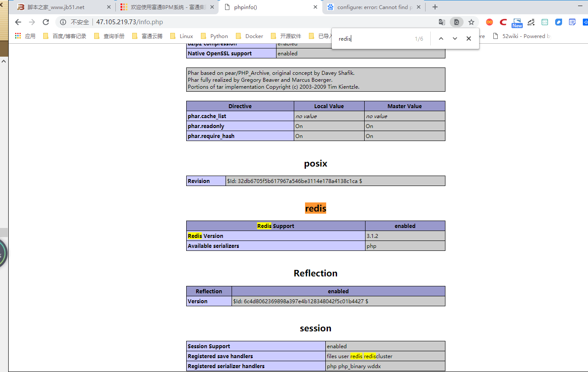Go back to the previous page

18,22
